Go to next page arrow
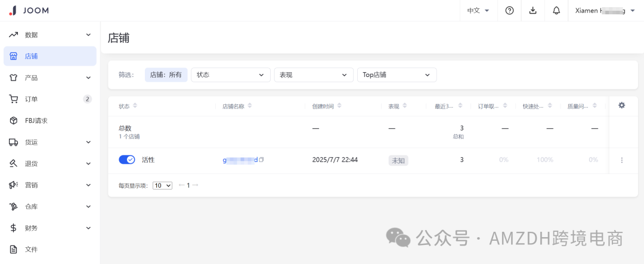This screenshot has width=644, height=264. click(195, 185)
